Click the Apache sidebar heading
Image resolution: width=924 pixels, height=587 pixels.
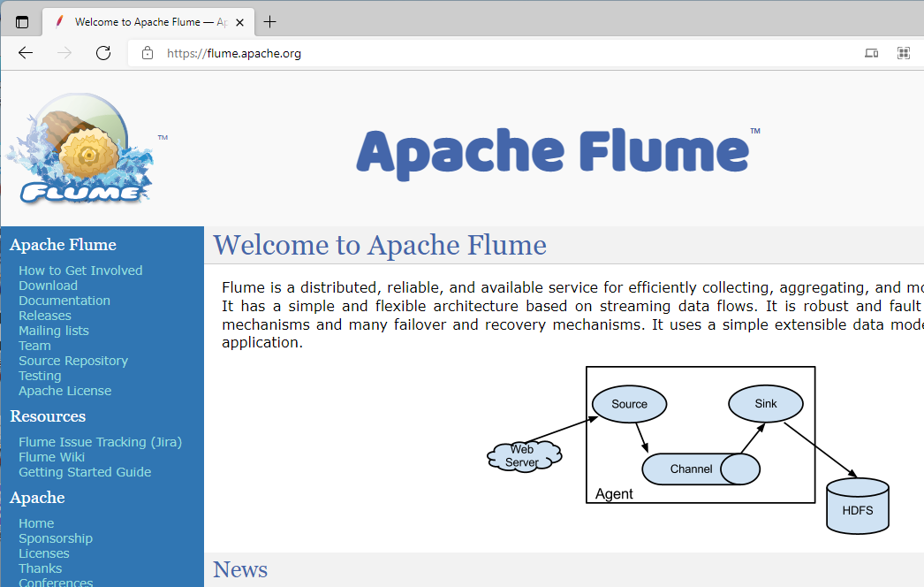tap(37, 498)
